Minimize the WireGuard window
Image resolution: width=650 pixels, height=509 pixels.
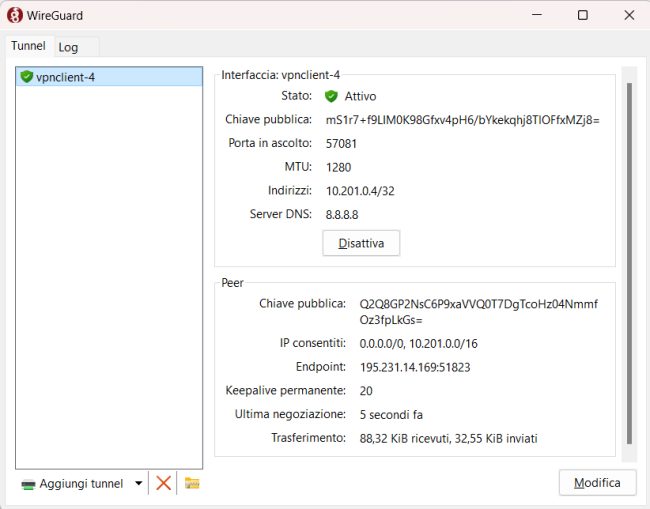[x=537, y=15]
